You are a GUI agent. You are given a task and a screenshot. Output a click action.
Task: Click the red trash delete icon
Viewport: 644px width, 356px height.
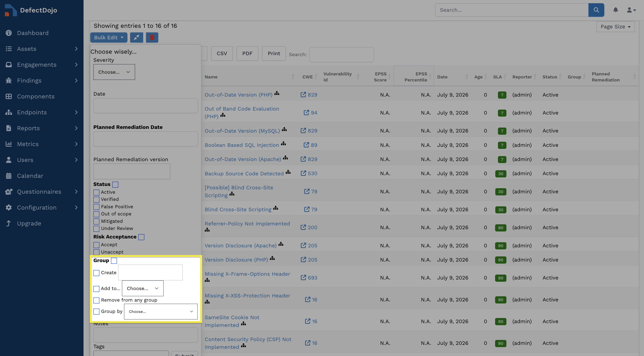152,37
